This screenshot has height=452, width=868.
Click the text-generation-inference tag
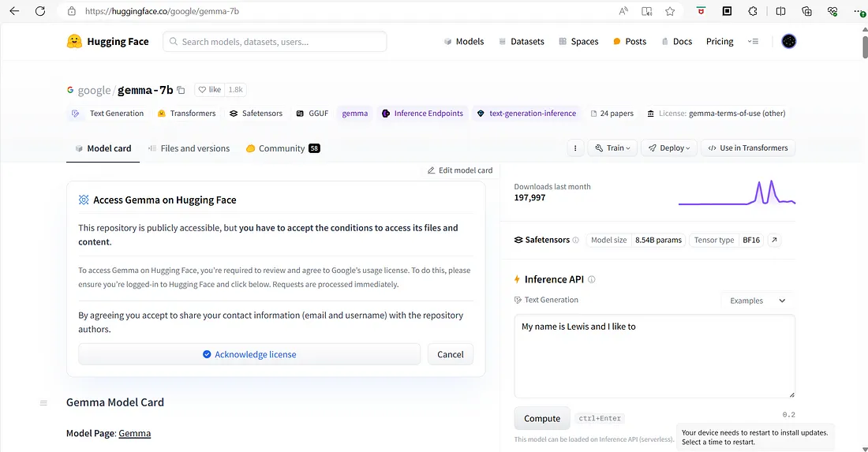pos(526,114)
